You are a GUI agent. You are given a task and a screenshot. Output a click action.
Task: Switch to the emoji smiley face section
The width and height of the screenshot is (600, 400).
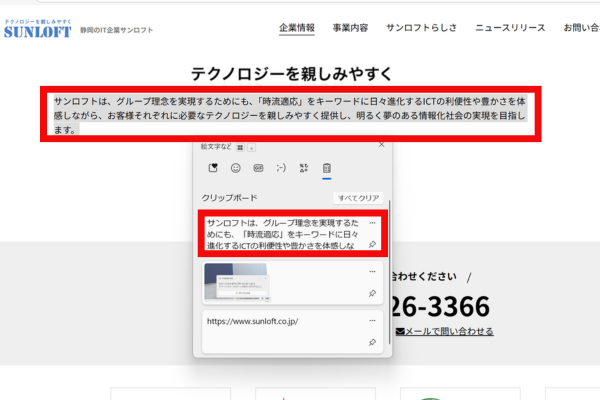point(236,168)
